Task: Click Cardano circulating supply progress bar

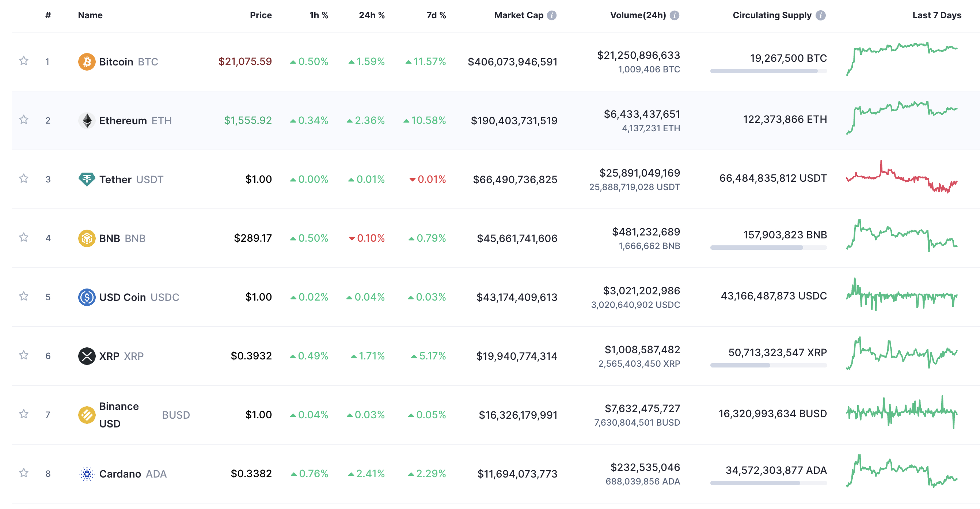Action: coord(768,483)
